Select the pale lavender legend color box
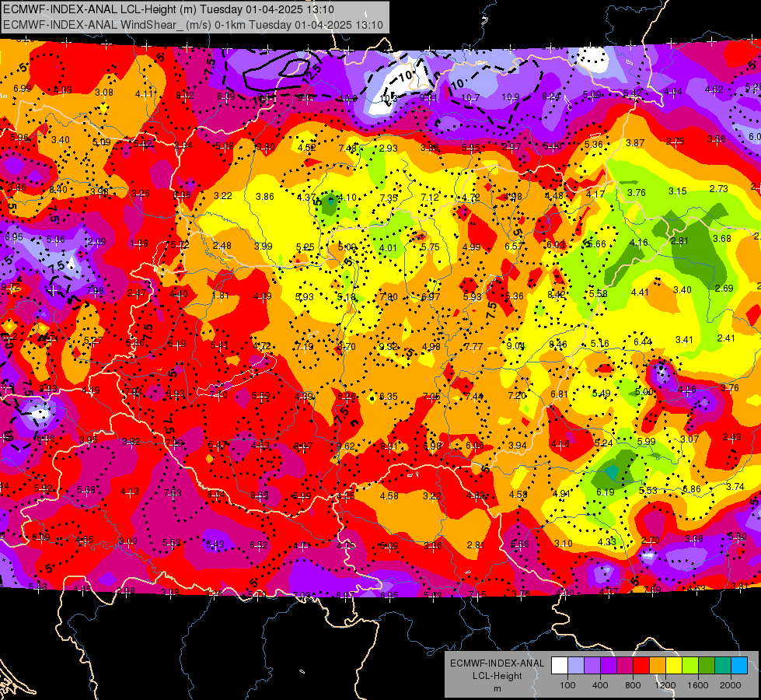The width and height of the screenshot is (761, 700). [576, 666]
